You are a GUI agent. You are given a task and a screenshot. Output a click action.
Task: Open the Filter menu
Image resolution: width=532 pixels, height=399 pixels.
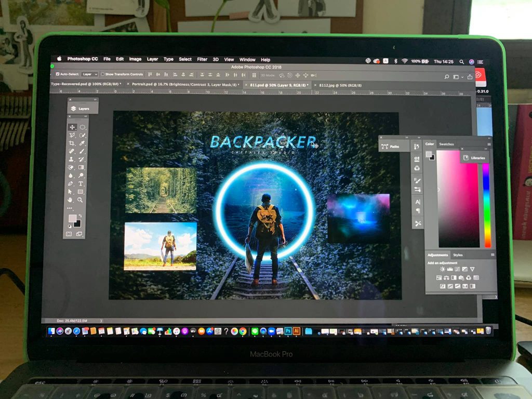202,60
